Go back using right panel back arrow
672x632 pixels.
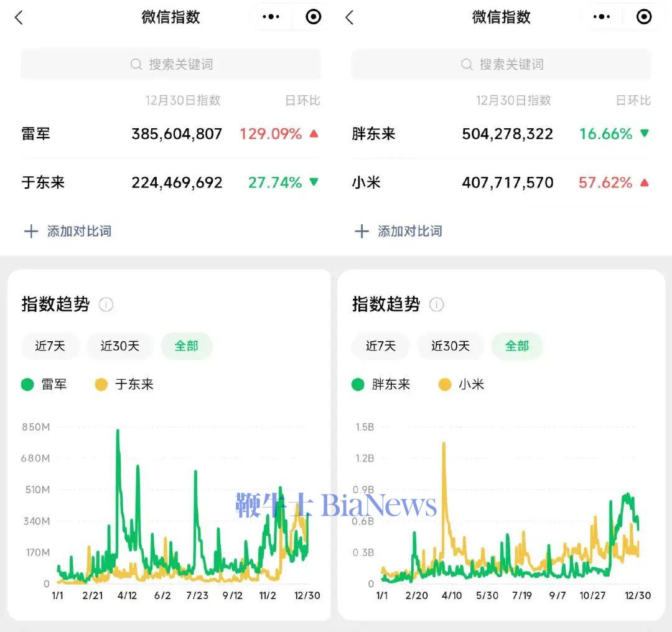(x=350, y=17)
